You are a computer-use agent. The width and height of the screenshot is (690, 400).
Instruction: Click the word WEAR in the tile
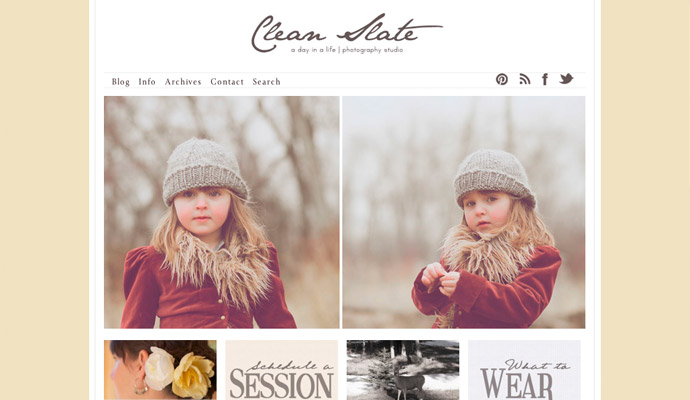point(517,385)
